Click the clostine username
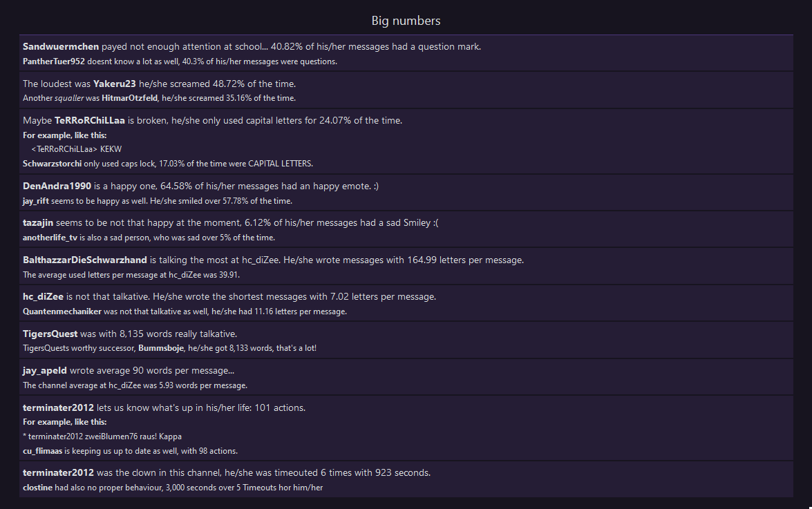Screen dimensions: 812x509 (38, 488)
